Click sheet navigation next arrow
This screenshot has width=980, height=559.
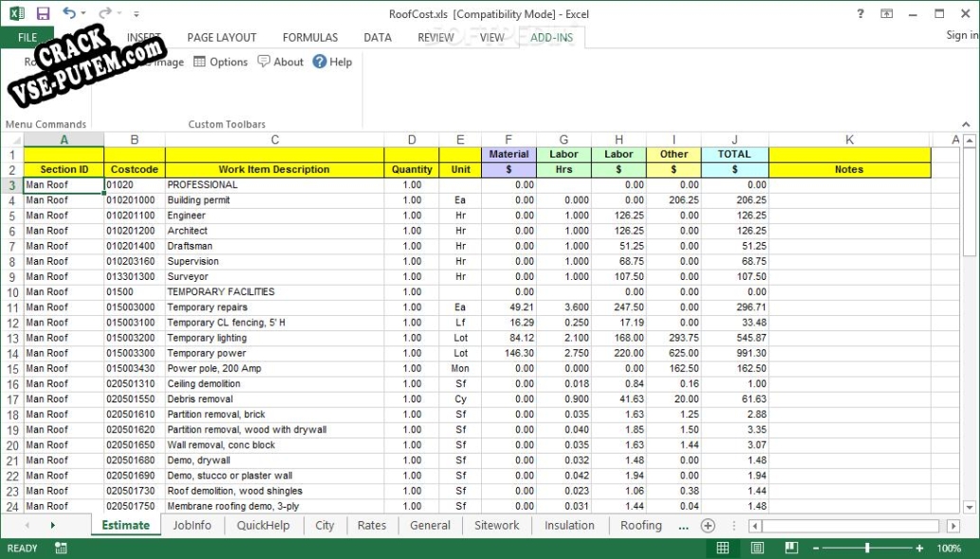pos(52,525)
